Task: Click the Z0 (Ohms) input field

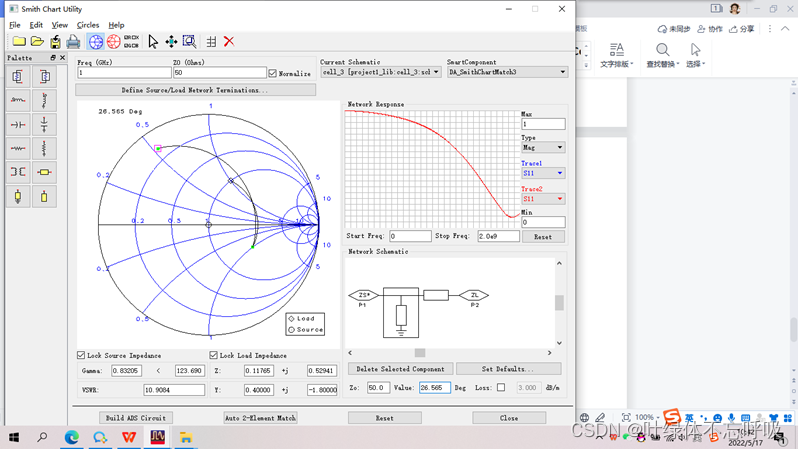Action: 219,73
